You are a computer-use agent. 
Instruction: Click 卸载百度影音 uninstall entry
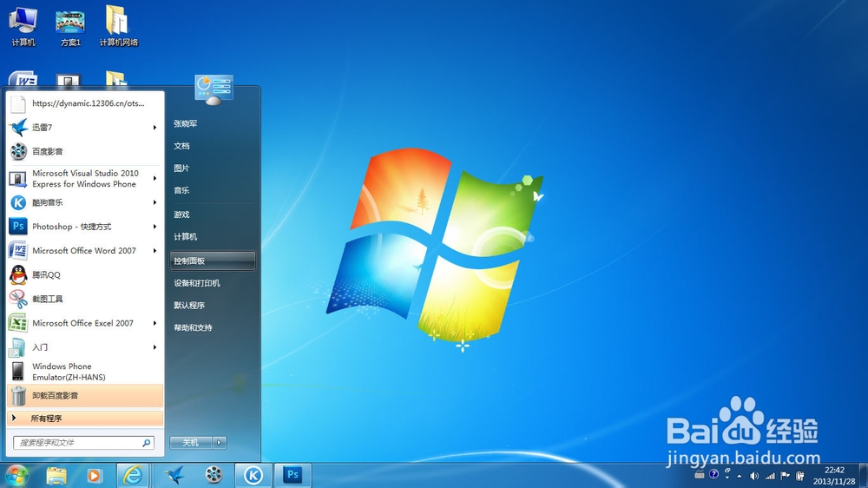[85, 395]
